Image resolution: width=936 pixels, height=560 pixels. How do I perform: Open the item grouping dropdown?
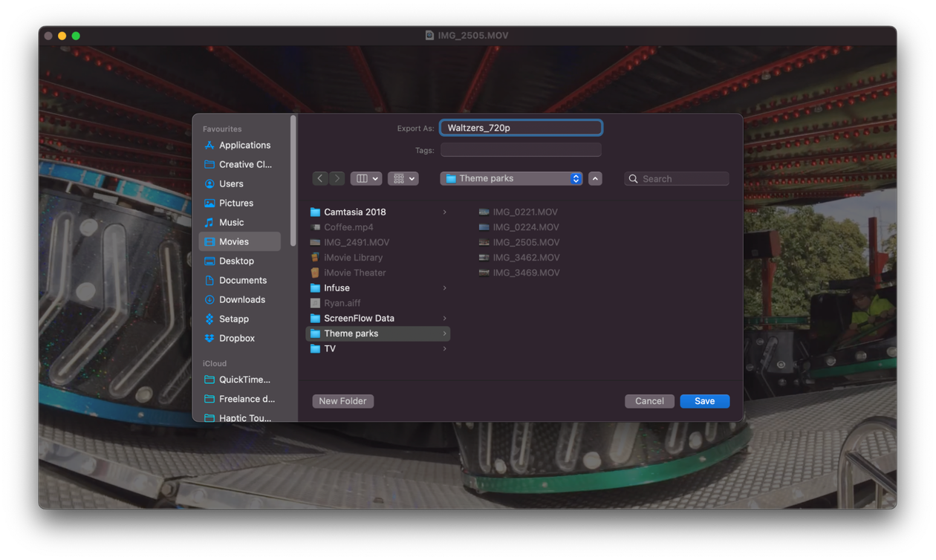pyautogui.click(x=403, y=179)
